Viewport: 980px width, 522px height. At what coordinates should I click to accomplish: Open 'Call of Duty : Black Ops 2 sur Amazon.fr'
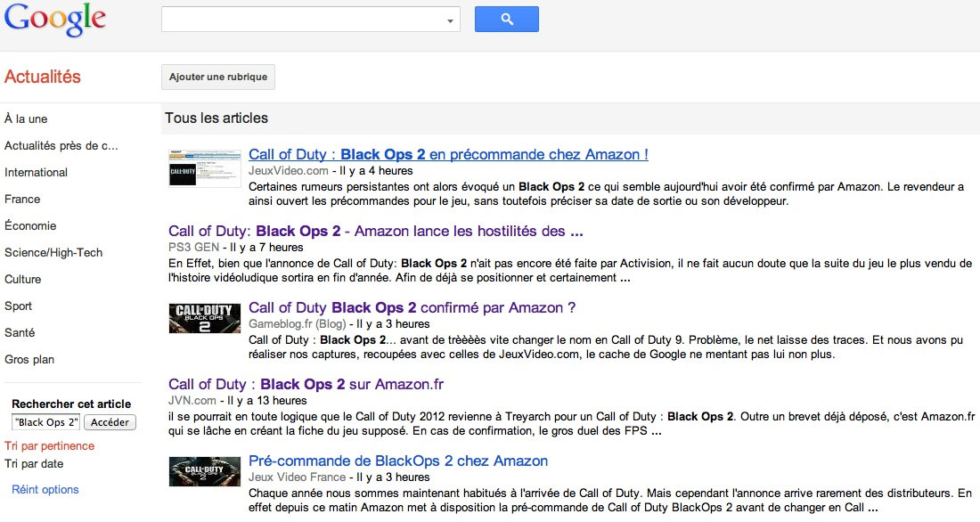tap(306, 384)
